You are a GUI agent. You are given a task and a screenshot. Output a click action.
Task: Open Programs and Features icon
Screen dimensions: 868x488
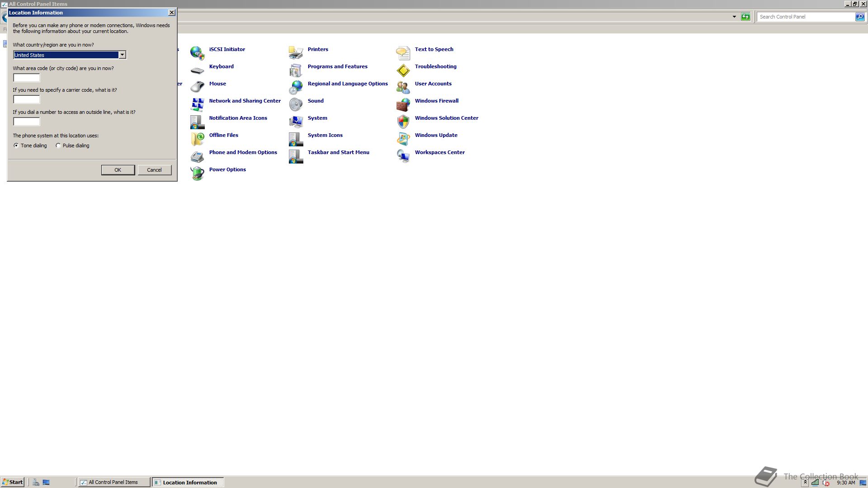coord(296,70)
